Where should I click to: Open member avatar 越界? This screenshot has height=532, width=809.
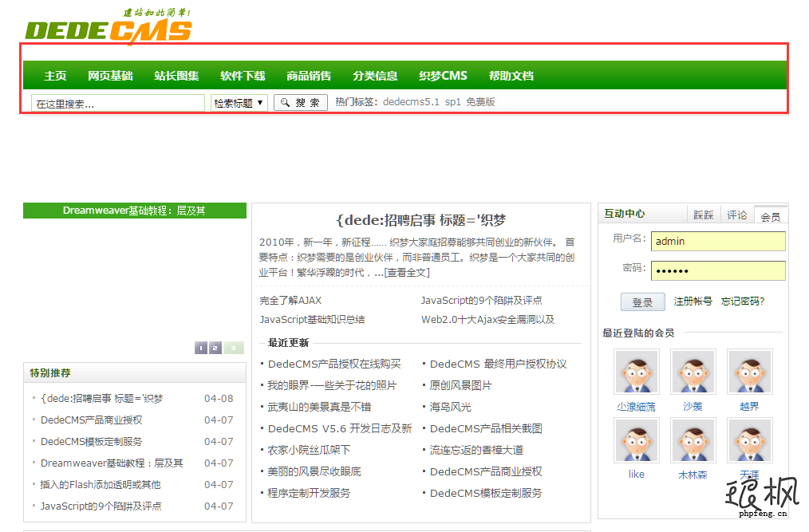point(750,372)
